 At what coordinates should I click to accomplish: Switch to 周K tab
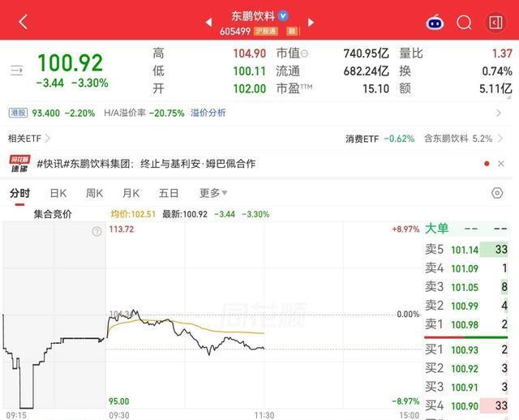[x=94, y=193]
